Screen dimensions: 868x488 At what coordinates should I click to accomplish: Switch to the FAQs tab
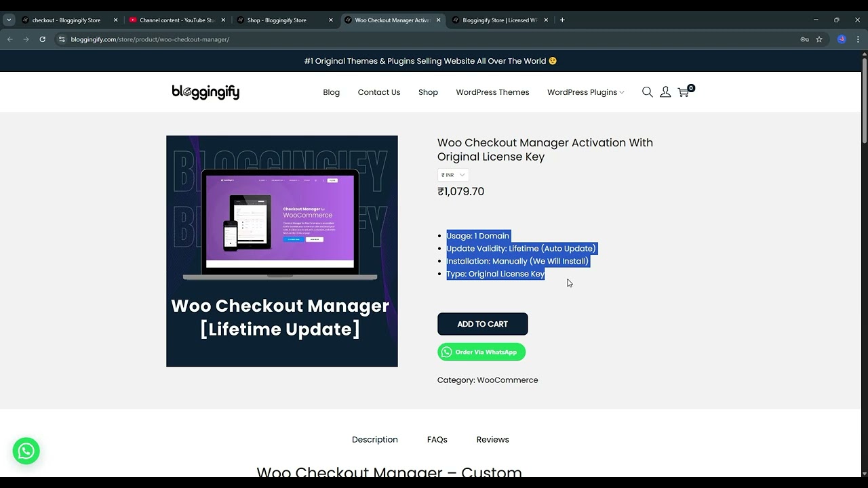437,440
